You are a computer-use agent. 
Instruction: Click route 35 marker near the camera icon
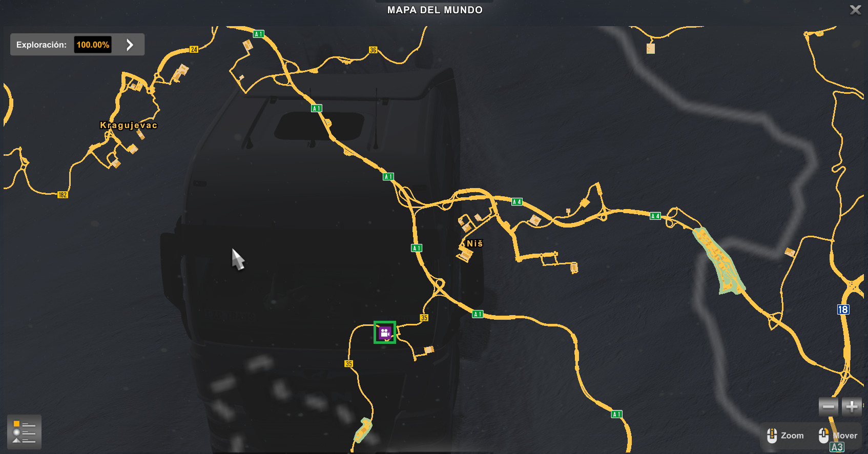[424, 318]
